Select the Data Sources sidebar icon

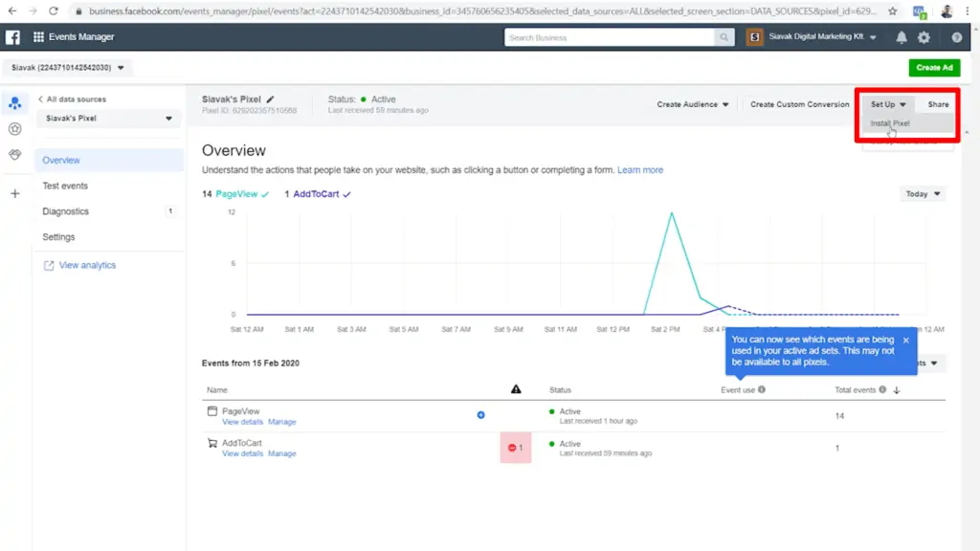point(14,103)
